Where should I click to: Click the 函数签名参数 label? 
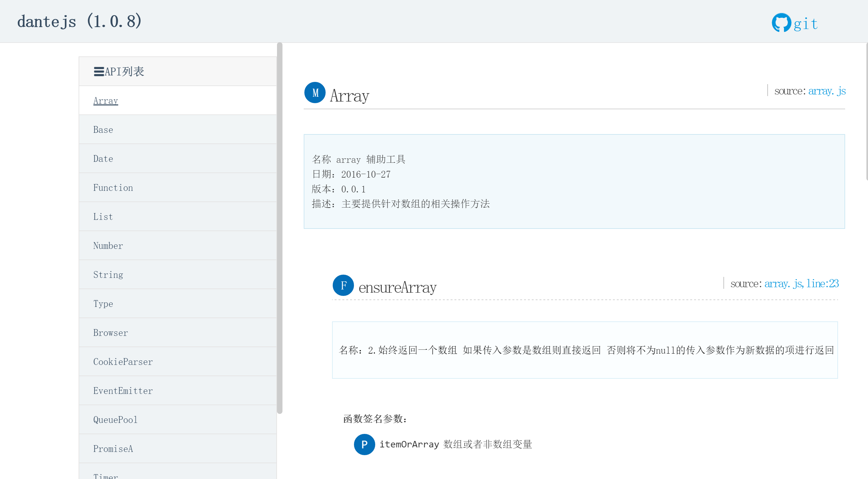(x=375, y=419)
